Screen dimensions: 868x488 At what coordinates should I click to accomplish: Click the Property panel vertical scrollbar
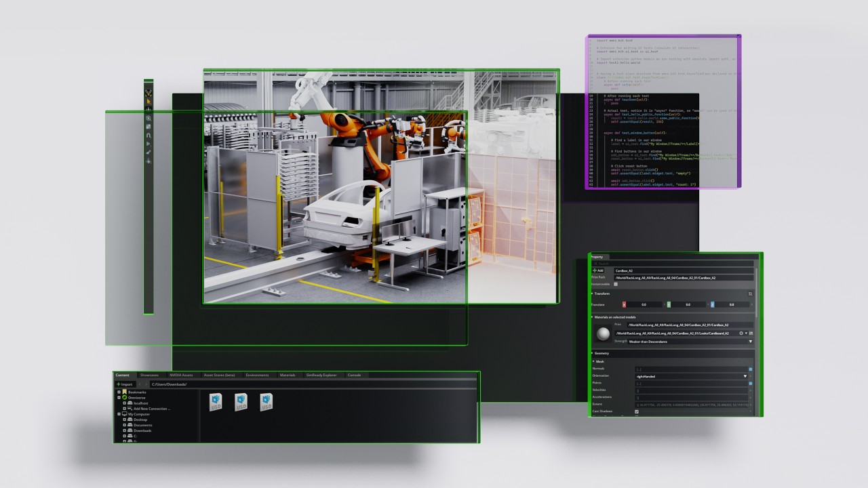pyautogui.click(x=756, y=292)
